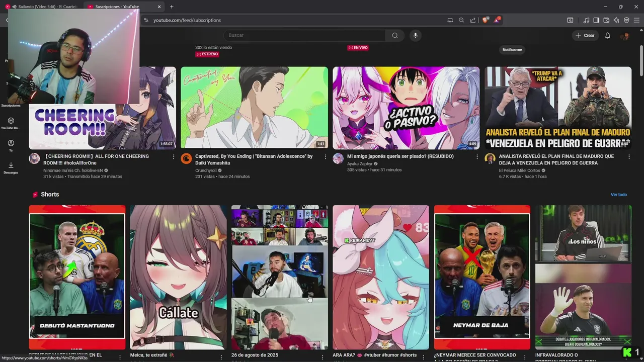Open the browser hamburger main menu

[636, 20]
